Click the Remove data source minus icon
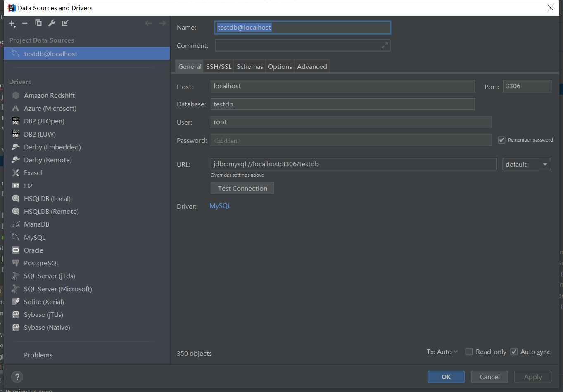The height and width of the screenshot is (392, 563). pos(25,24)
